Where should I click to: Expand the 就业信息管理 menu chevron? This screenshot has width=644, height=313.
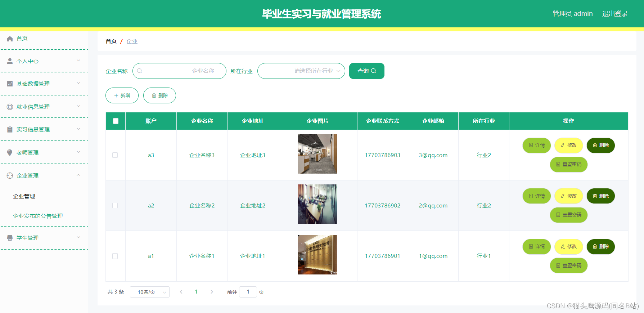[78, 106]
